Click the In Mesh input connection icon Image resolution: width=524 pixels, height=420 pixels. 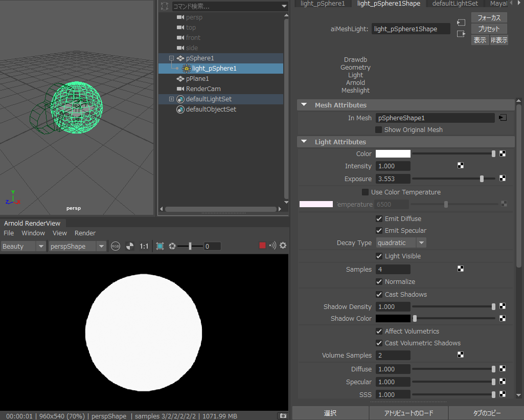coord(503,118)
